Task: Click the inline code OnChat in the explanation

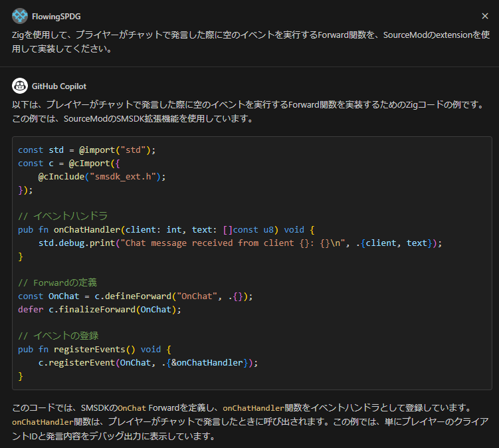Action: pyautogui.click(x=132, y=408)
